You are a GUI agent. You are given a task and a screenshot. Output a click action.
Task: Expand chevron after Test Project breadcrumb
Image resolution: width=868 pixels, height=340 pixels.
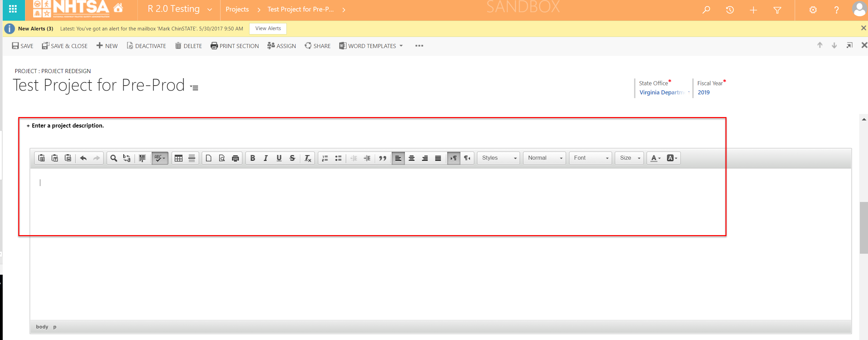pos(344,10)
